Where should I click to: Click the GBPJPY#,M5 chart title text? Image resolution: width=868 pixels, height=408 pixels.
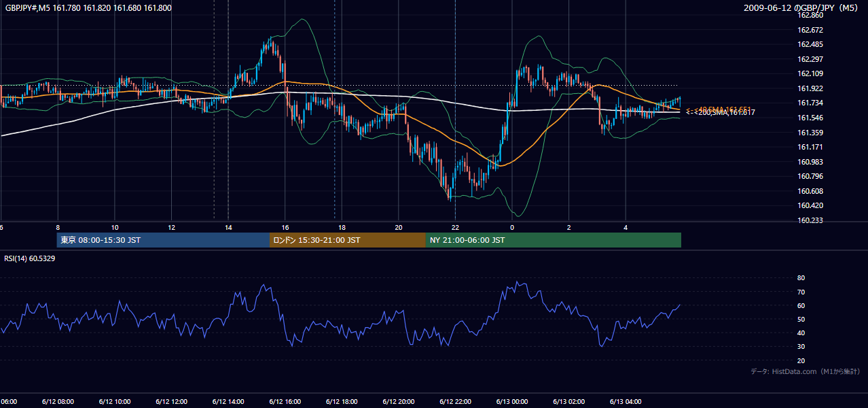tap(88, 8)
